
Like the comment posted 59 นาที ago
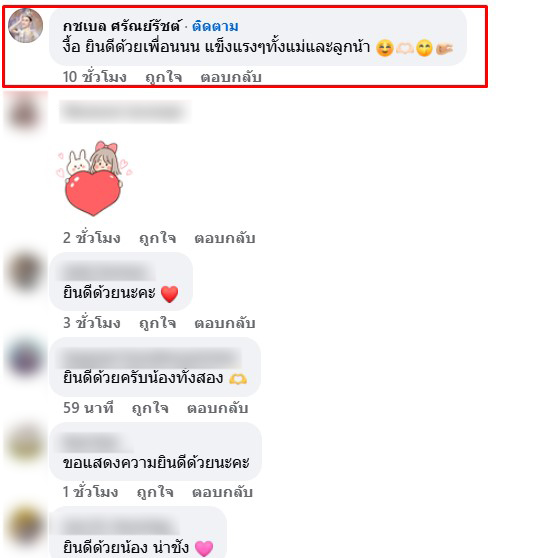click(x=150, y=408)
